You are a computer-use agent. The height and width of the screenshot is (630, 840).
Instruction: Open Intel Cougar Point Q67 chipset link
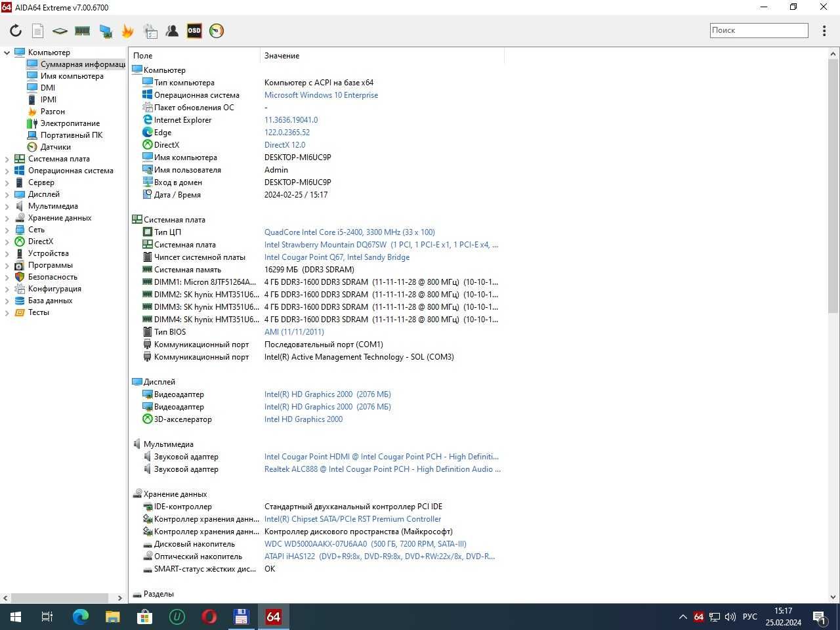[337, 257]
